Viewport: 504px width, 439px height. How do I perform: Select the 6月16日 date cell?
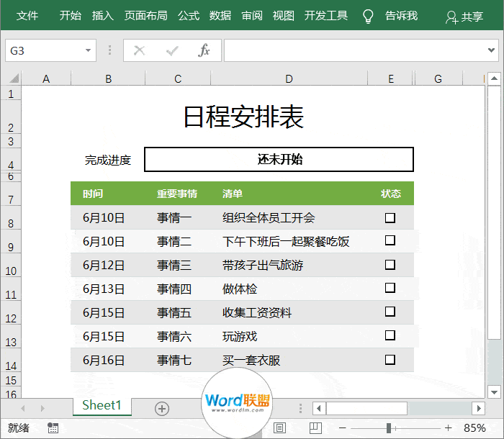tap(108, 361)
